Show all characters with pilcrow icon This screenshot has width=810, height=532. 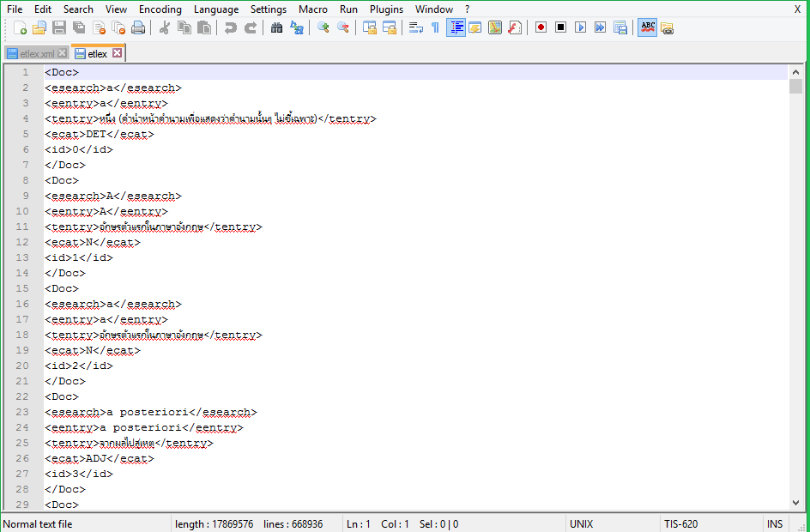pos(436,28)
